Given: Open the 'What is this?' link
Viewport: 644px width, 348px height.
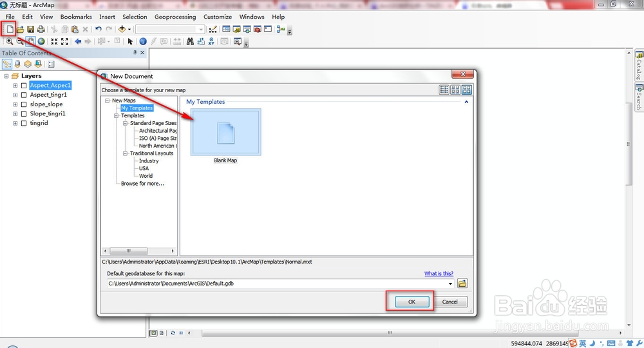Looking at the screenshot, I should (439, 273).
